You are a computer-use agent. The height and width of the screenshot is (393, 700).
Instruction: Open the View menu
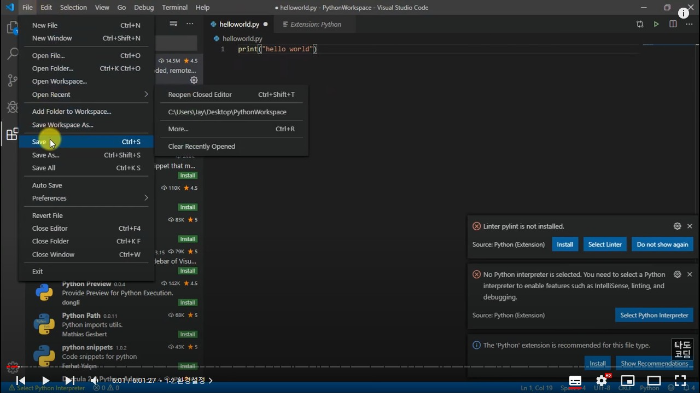[x=102, y=8]
